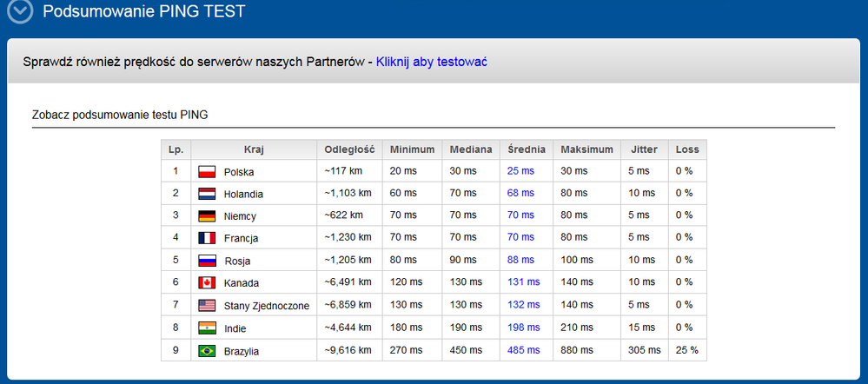
Task: Click Indie average value 198 ms
Action: [524, 328]
